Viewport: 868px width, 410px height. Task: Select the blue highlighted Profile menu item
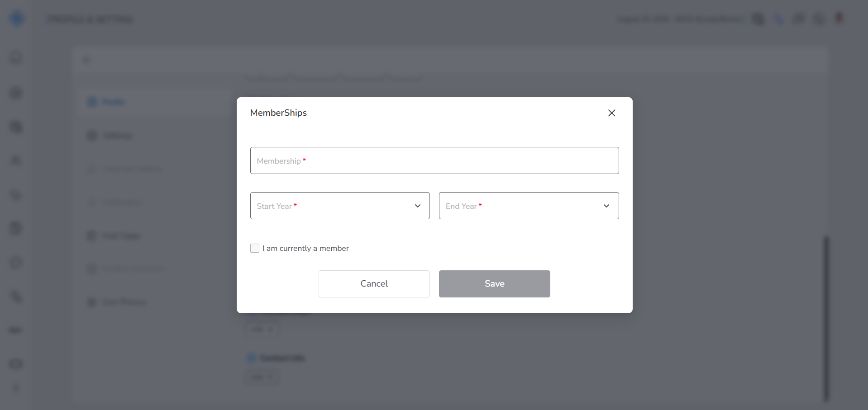pyautogui.click(x=154, y=102)
